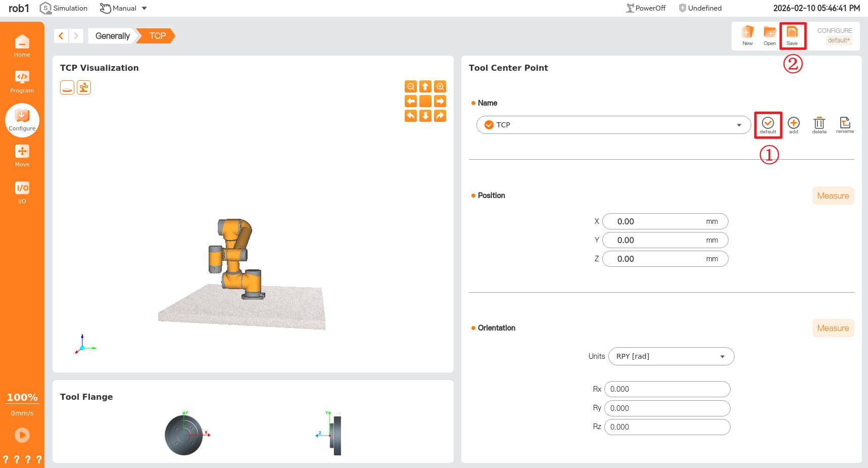Set TCP as default with checkmark icon
868x468 pixels.
[x=767, y=124]
